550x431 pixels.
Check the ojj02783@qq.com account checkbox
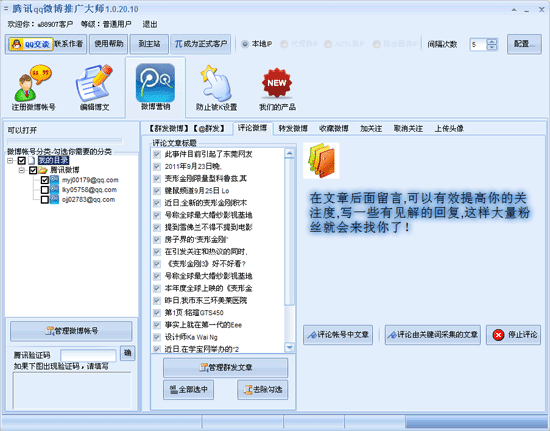pos(45,200)
